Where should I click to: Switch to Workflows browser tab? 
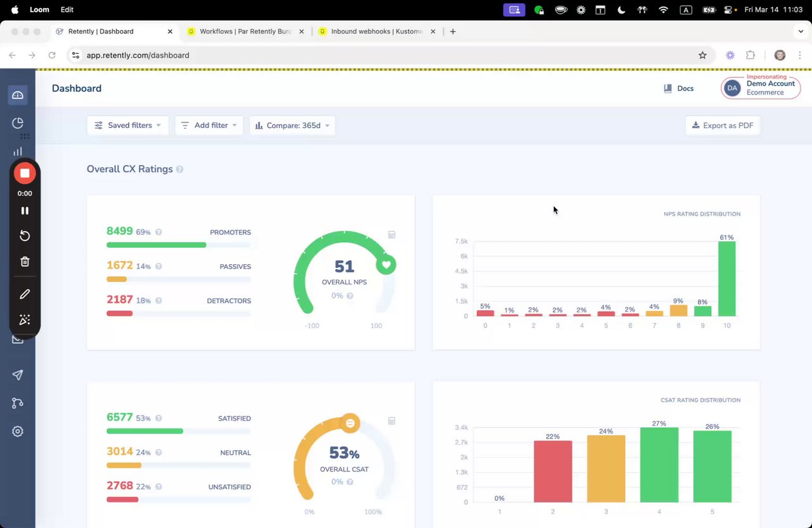245,31
